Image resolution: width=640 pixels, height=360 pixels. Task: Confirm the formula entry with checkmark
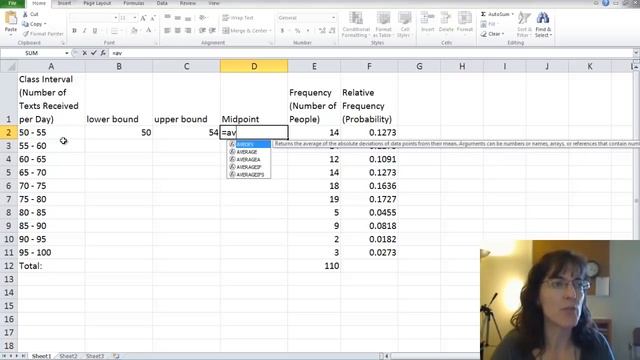coord(94,53)
